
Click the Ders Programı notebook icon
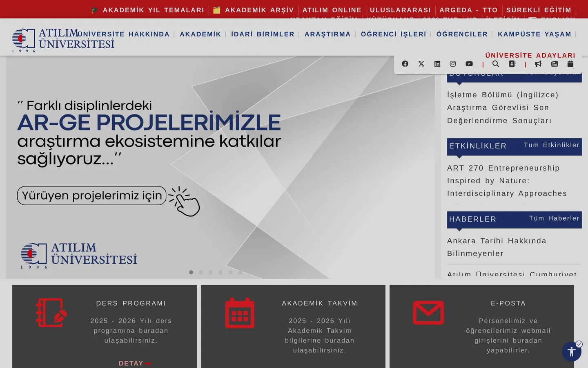[x=51, y=313]
